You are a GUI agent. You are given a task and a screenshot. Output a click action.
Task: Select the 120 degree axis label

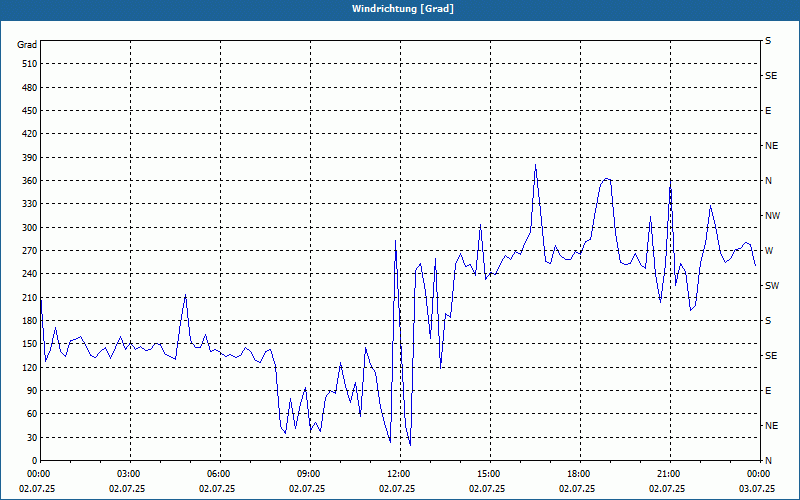point(30,367)
